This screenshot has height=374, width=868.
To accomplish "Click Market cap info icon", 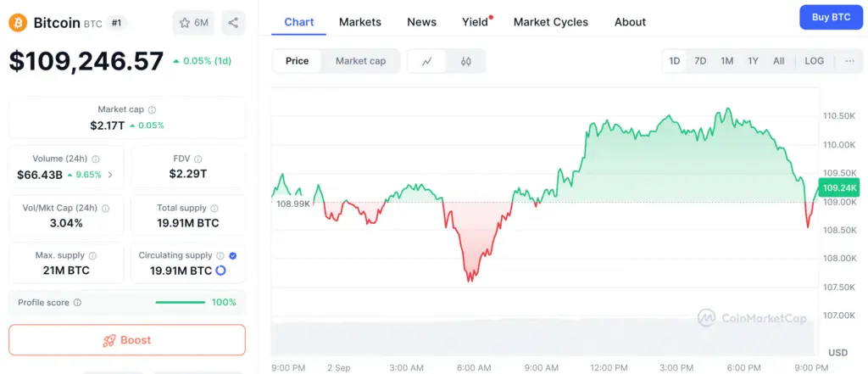I will [153, 109].
